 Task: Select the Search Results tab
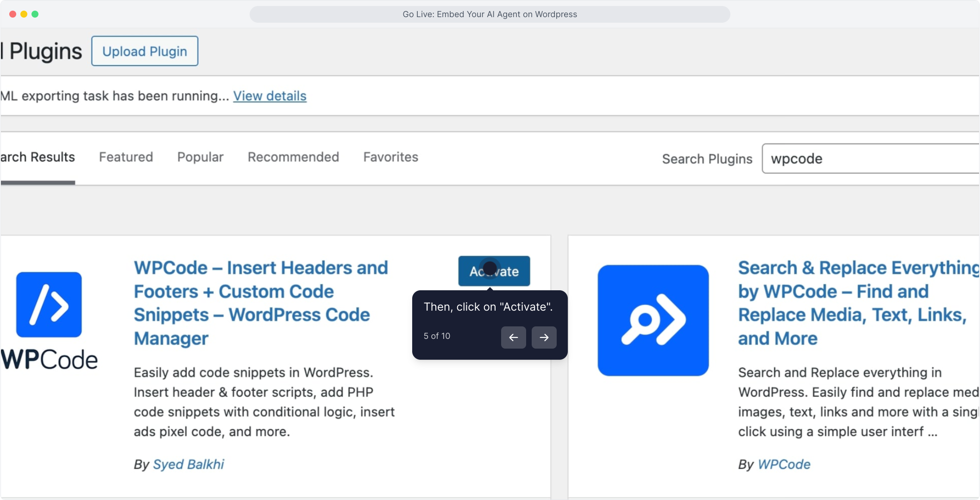point(38,157)
